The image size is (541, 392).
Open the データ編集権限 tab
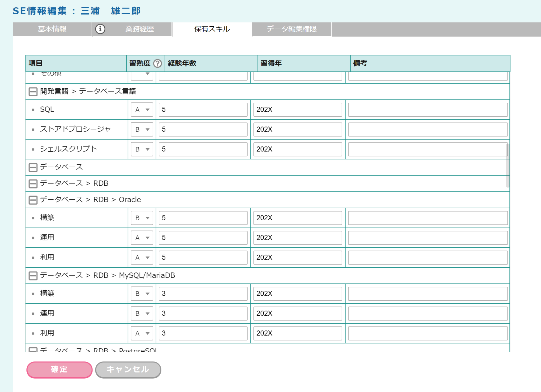pos(292,29)
